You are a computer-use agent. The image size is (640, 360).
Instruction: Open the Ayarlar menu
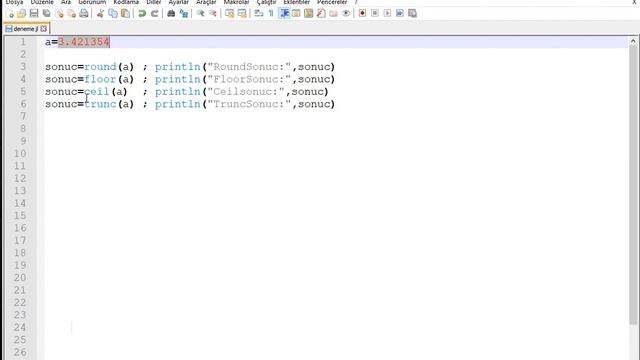coord(178,2)
